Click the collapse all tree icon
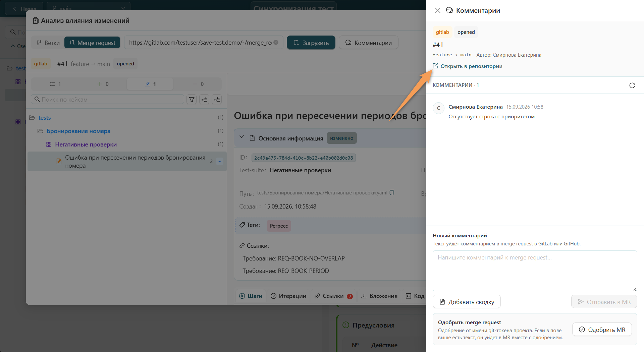Screen dimensions: 644x352 point(217,99)
